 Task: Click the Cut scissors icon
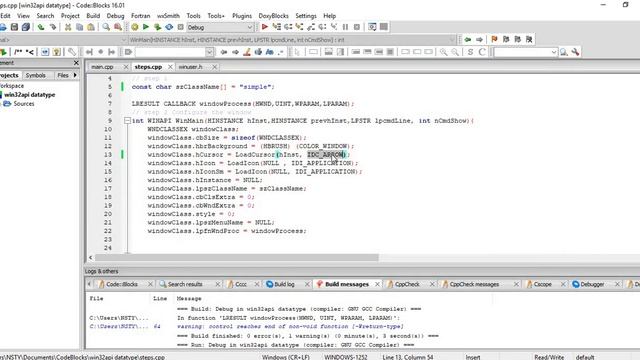[x=68, y=27]
